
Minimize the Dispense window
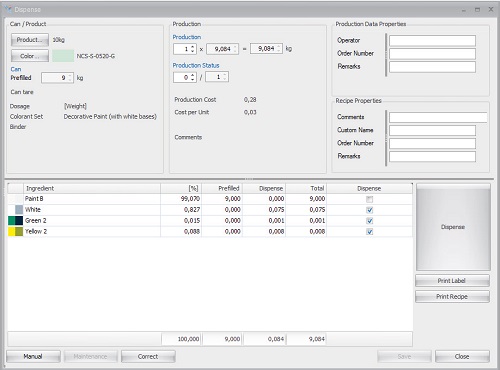point(464,10)
